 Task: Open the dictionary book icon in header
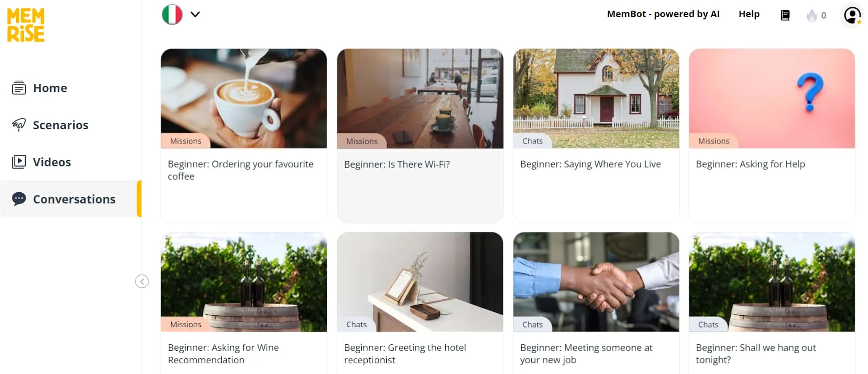coord(785,15)
